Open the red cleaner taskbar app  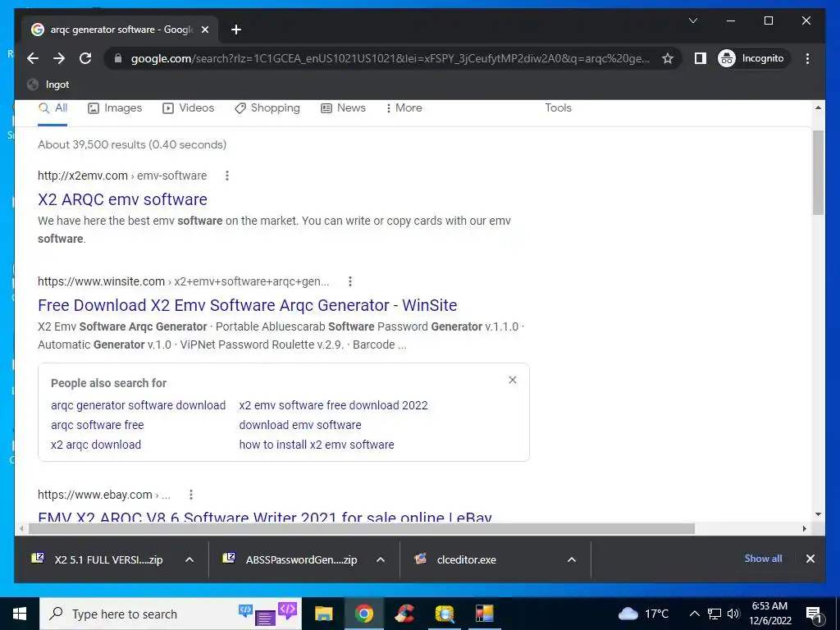404,614
